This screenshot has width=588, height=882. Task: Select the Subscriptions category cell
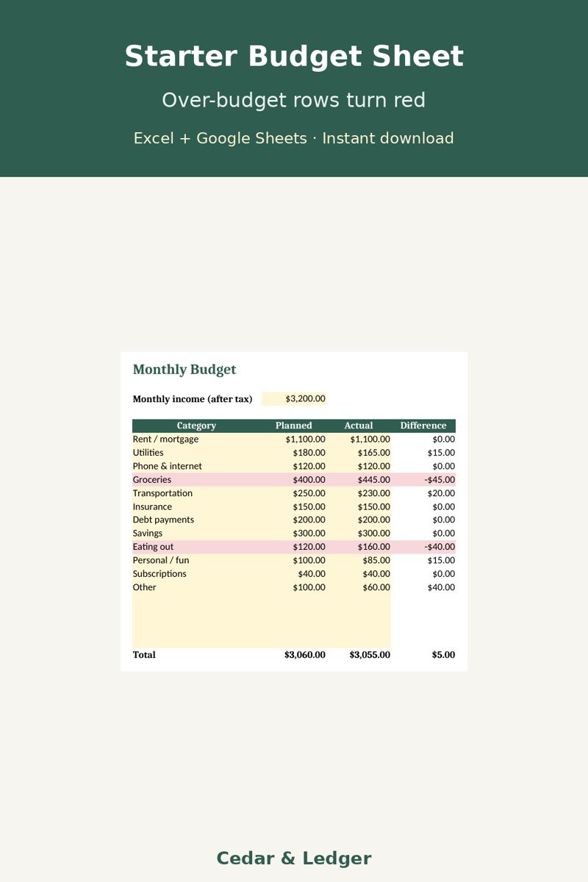(x=197, y=574)
